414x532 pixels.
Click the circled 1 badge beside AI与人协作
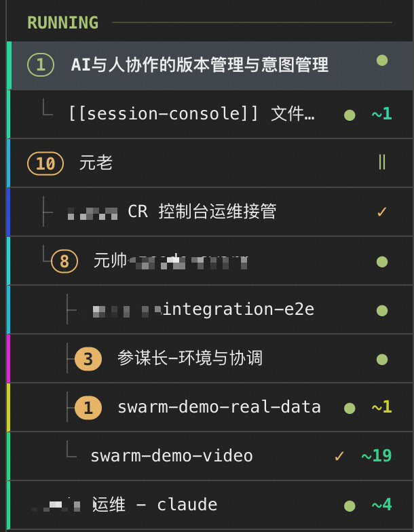tap(41, 64)
